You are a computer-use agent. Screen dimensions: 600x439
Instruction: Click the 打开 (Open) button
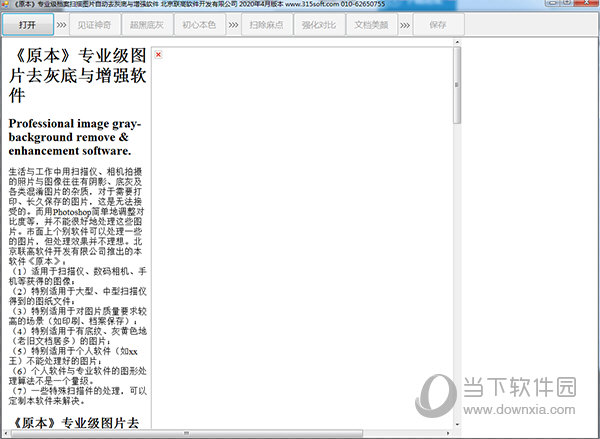[28, 25]
